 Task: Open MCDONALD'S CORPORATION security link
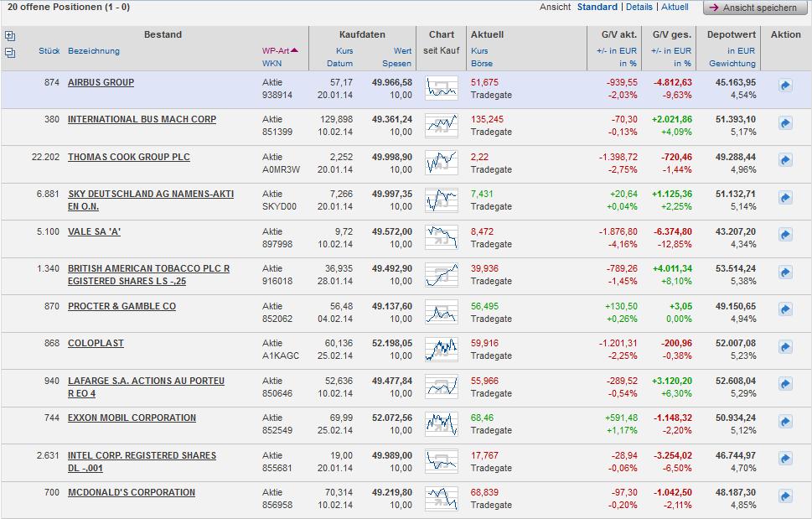pos(132,492)
